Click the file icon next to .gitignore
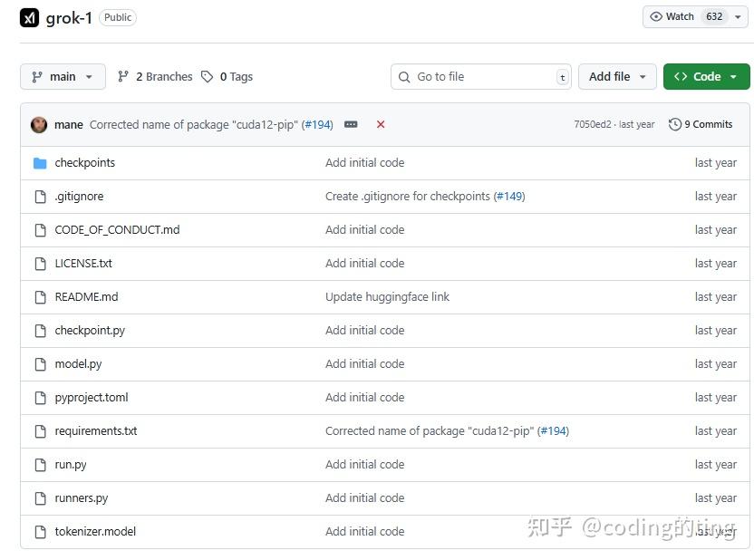This screenshot has width=754, height=560. coord(41,197)
